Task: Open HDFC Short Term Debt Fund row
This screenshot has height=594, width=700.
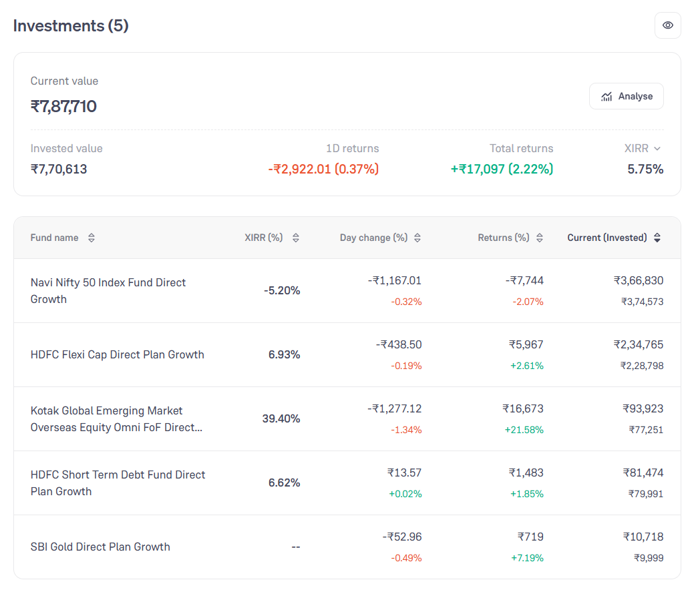Action: click(x=347, y=483)
